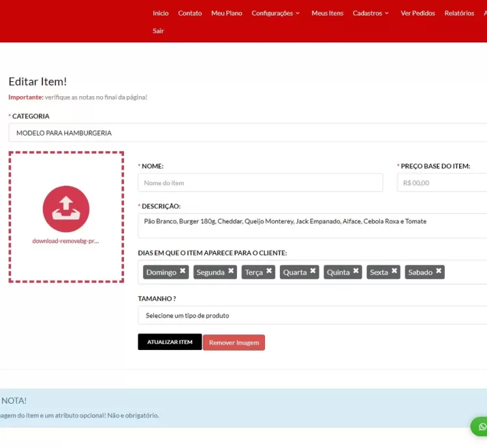Open the WhatsApp chat button
487x448 pixels.
481,427
